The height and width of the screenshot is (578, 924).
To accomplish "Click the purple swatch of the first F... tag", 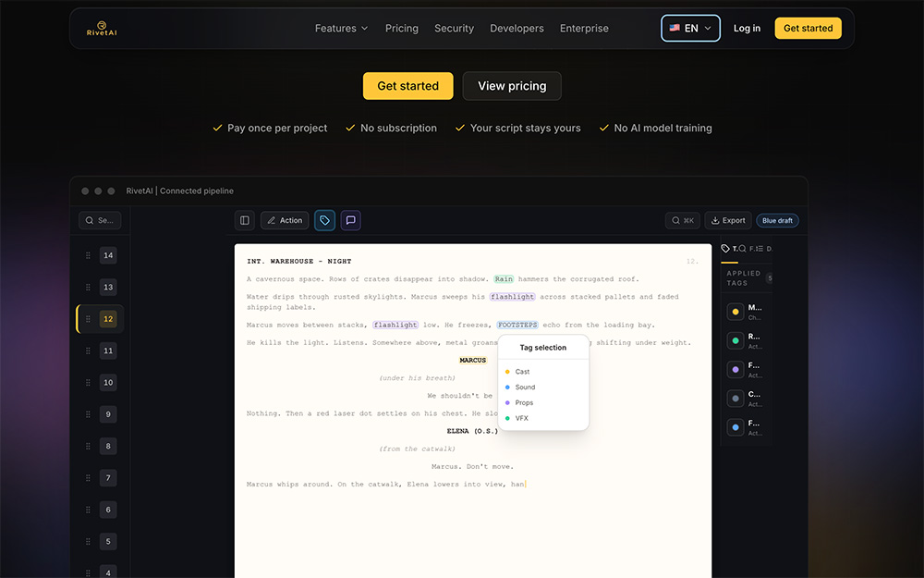I will coord(736,370).
